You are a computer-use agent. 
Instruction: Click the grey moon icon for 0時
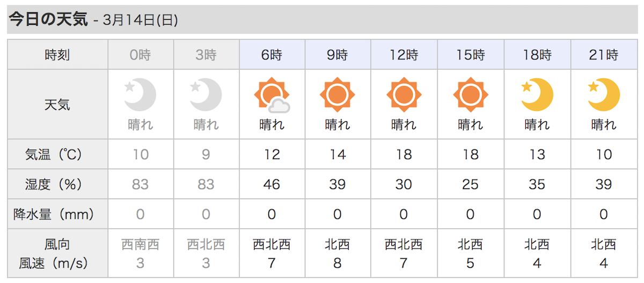(x=140, y=95)
